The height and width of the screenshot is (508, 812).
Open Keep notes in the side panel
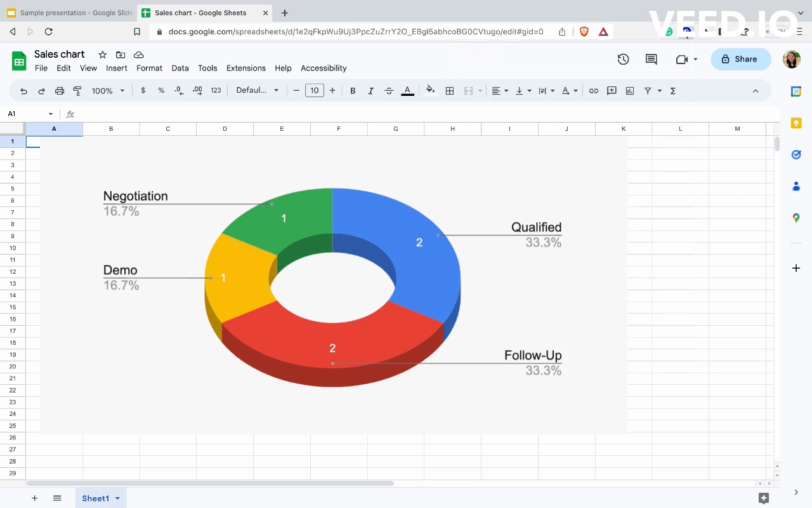[796, 123]
